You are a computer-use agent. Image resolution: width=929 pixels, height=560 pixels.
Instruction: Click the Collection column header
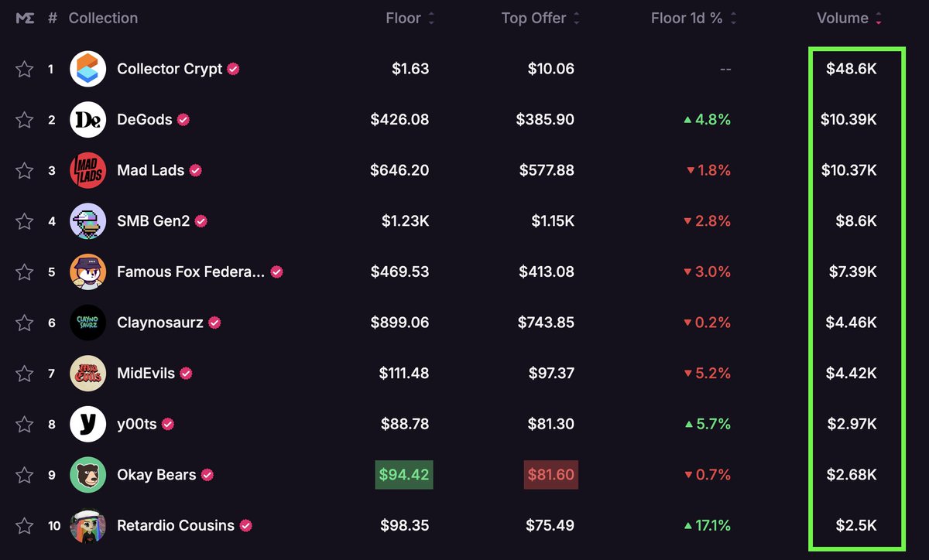click(x=103, y=18)
